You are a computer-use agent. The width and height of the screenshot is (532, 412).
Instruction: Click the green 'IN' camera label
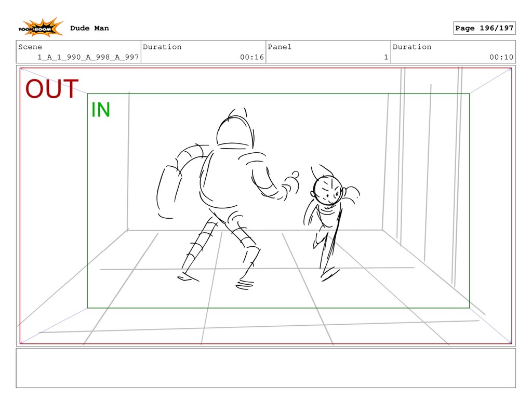tap(101, 110)
